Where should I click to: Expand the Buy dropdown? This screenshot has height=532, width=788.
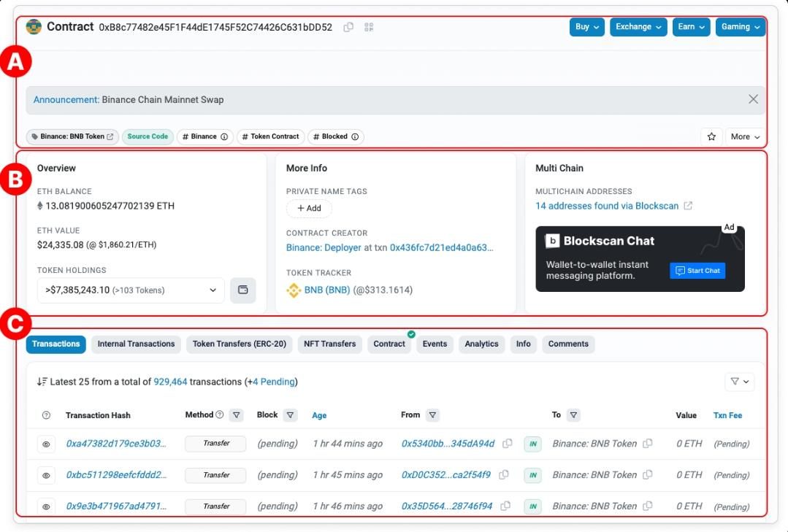click(587, 27)
